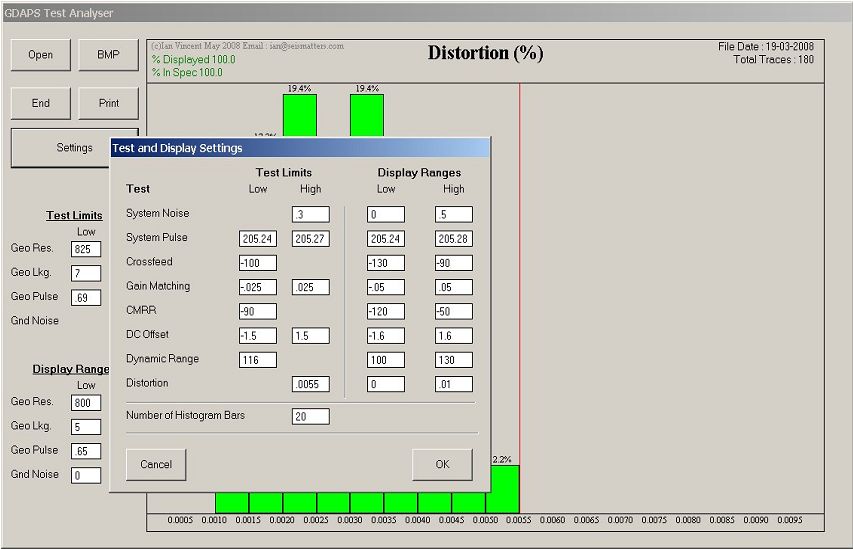Viewport: 853px width, 549px height.
Task: Edit System Noise display range low field
Action: pyautogui.click(x=386, y=214)
